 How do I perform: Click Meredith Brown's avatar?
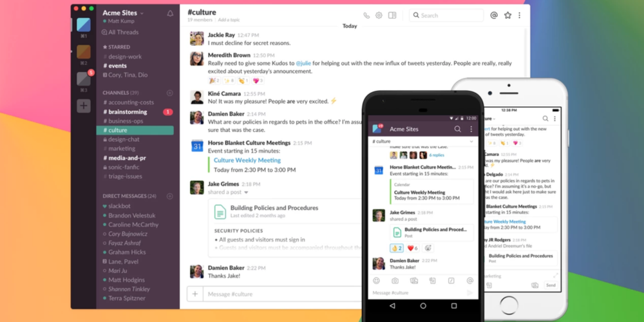[x=196, y=59]
